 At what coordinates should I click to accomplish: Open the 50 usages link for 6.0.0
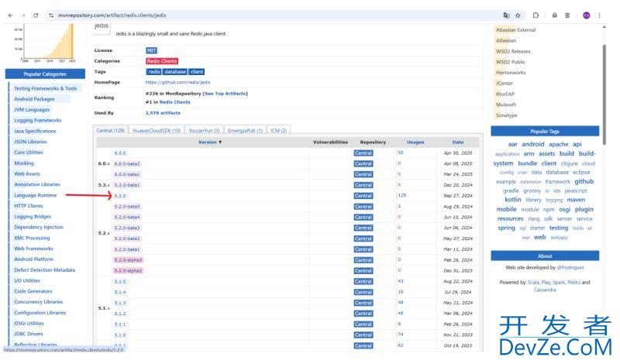click(401, 153)
